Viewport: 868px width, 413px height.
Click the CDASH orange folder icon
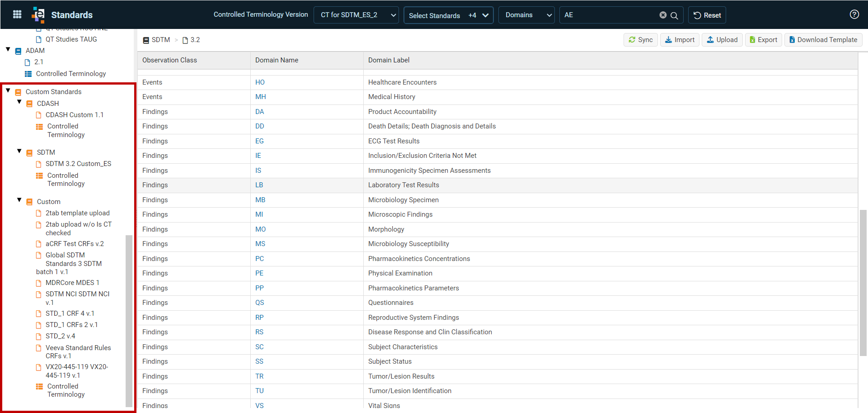(29, 104)
